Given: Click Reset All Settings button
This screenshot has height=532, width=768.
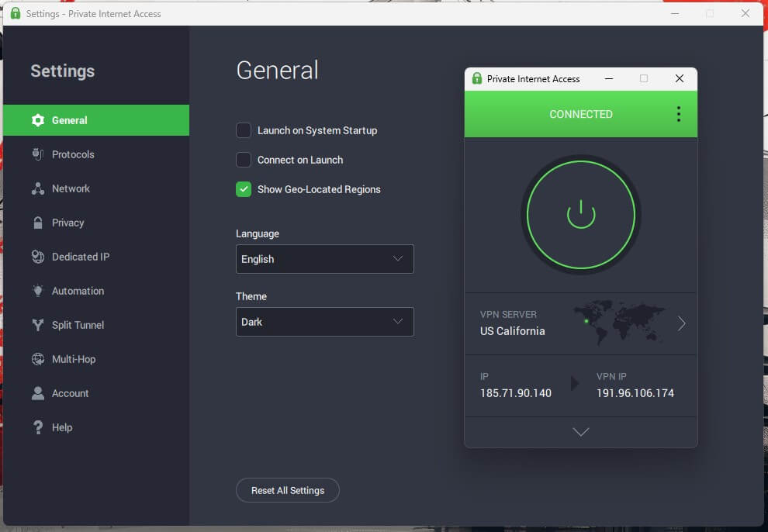Looking at the screenshot, I should pyautogui.click(x=288, y=490).
